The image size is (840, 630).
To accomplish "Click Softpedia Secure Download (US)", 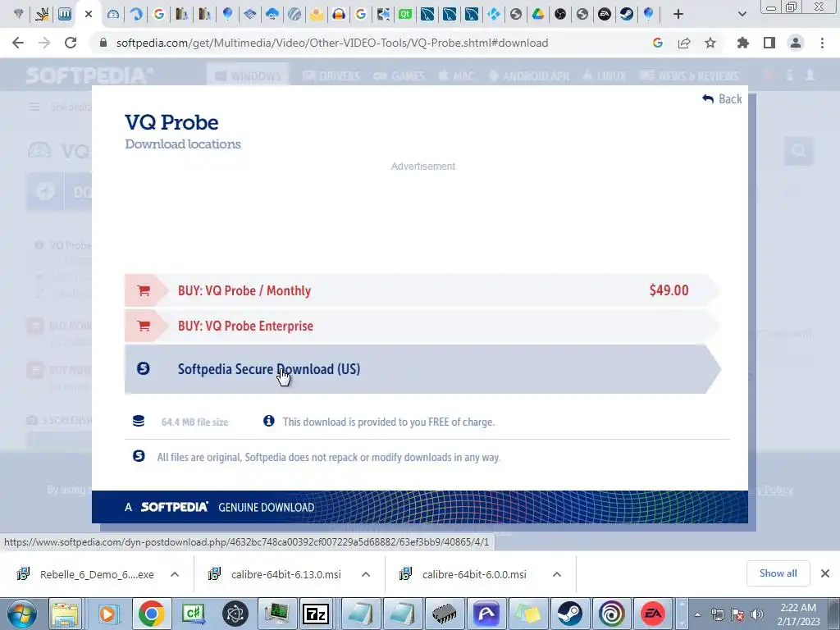I will point(422,369).
